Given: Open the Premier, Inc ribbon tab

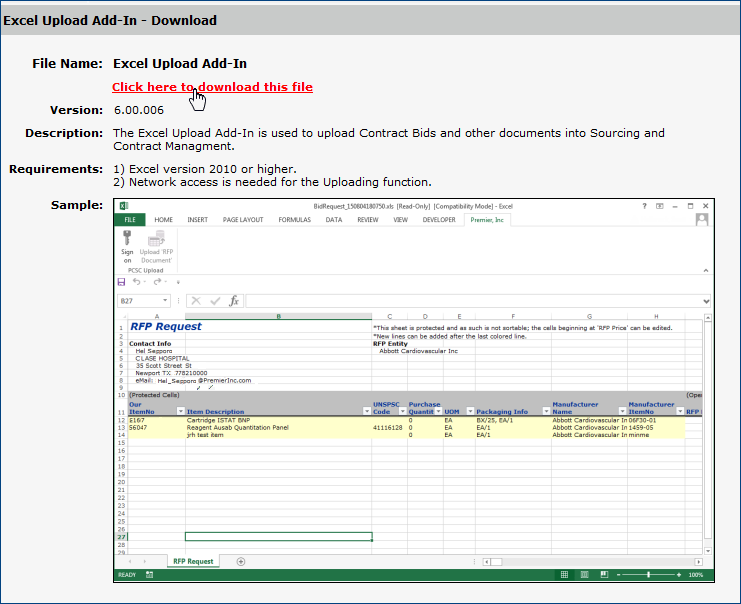Looking at the screenshot, I should [x=486, y=219].
